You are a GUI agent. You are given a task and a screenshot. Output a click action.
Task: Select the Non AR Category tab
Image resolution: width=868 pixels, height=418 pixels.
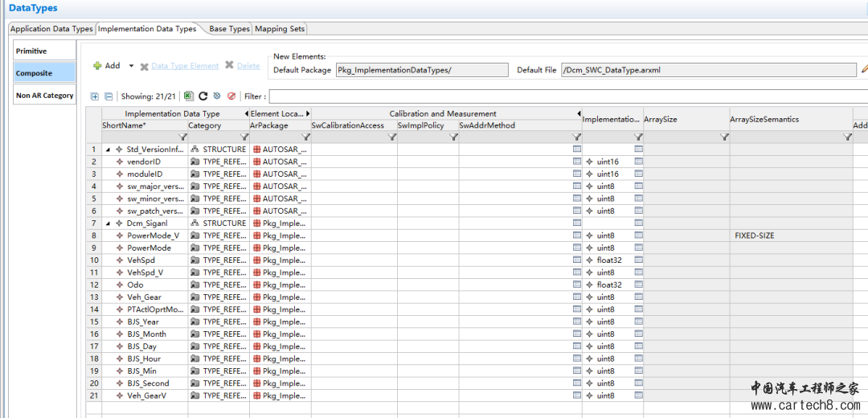click(x=44, y=95)
